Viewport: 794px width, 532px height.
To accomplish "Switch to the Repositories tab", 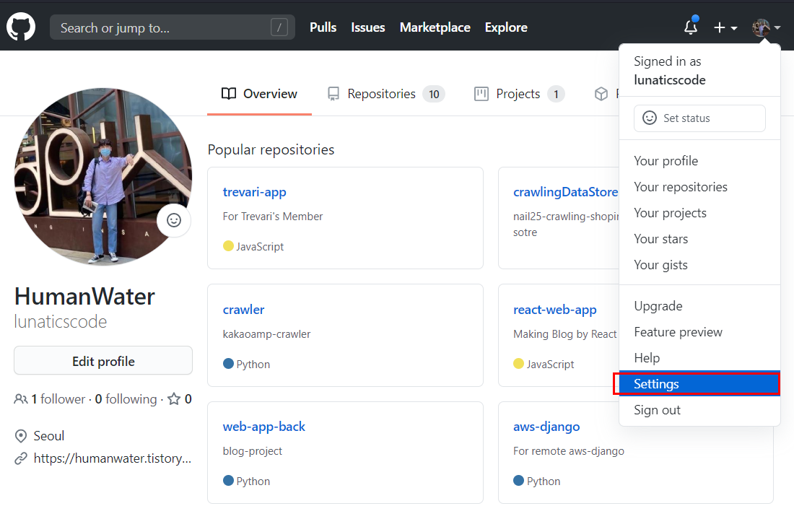I will [x=386, y=94].
